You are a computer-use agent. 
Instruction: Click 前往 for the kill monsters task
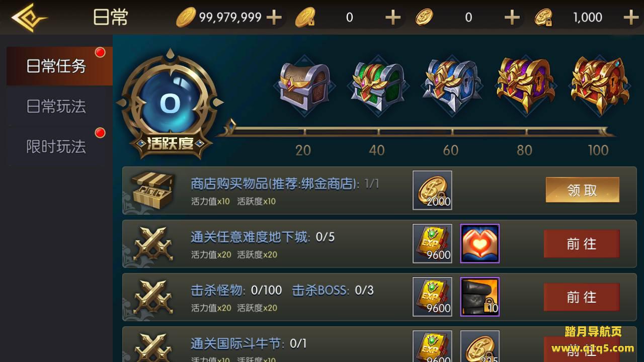tap(582, 297)
